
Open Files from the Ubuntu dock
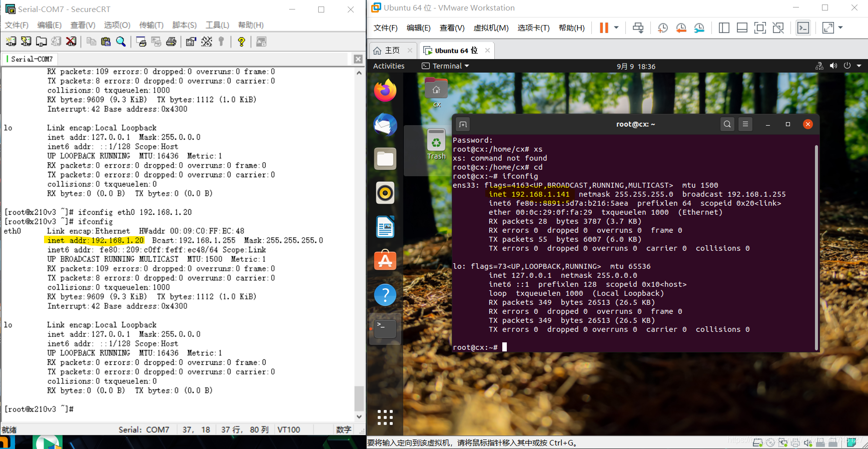[385, 159]
